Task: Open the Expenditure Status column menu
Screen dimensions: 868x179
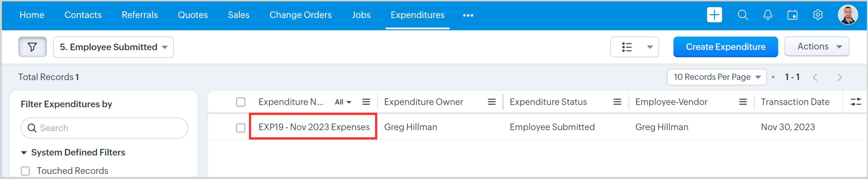Action: (617, 102)
